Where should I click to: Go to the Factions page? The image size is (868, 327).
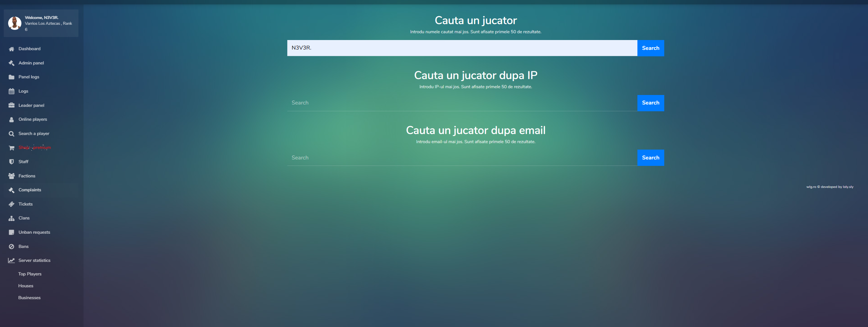point(27,176)
